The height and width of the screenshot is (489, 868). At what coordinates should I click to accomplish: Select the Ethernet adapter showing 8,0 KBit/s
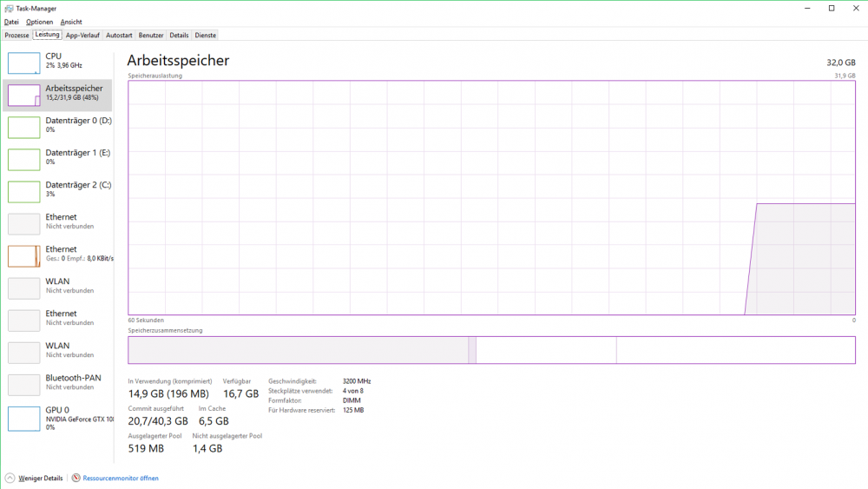24,256
